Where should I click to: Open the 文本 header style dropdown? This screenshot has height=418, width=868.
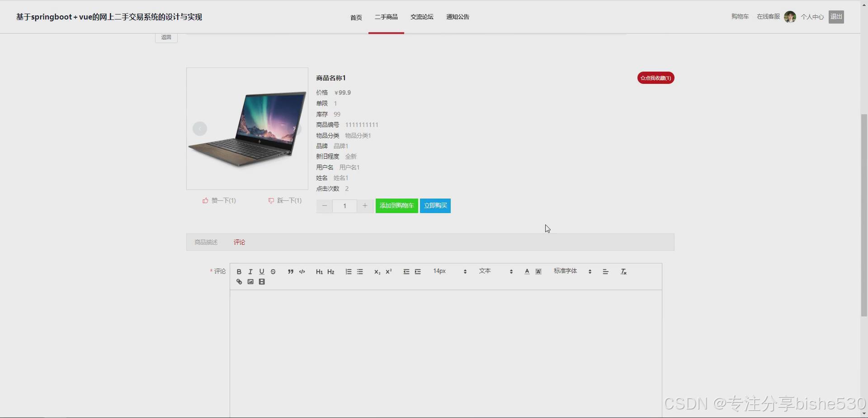point(496,271)
